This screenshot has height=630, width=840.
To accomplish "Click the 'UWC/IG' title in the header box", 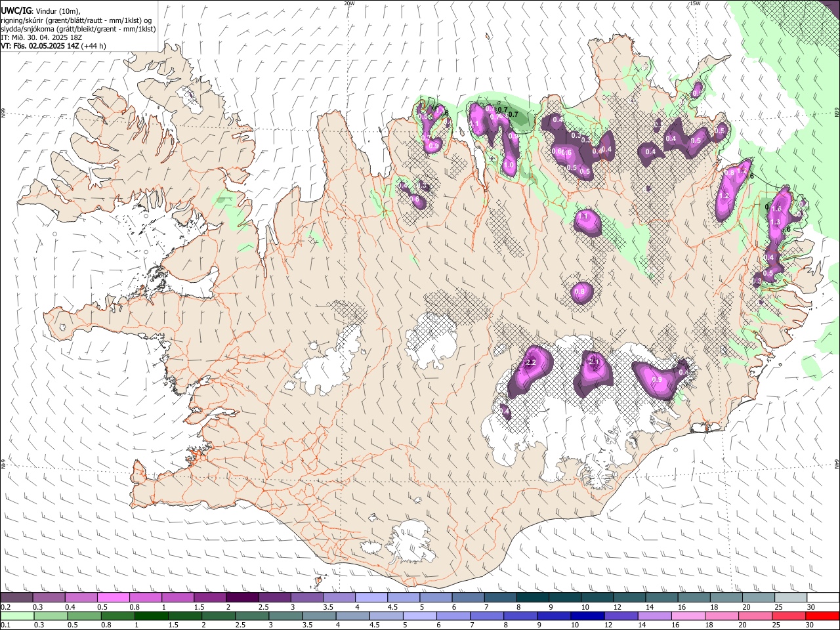I will 16,11.
